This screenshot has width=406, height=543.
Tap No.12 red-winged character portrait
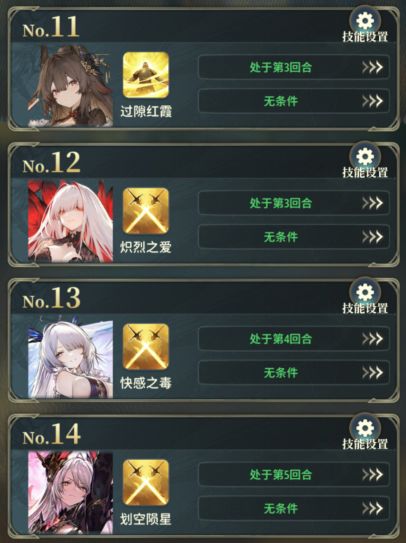(70, 221)
